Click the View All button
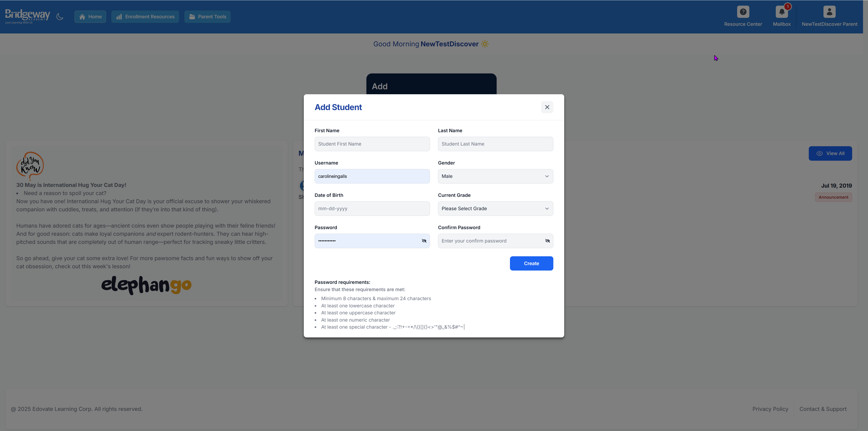The height and width of the screenshot is (431, 868). pos(830,153)
